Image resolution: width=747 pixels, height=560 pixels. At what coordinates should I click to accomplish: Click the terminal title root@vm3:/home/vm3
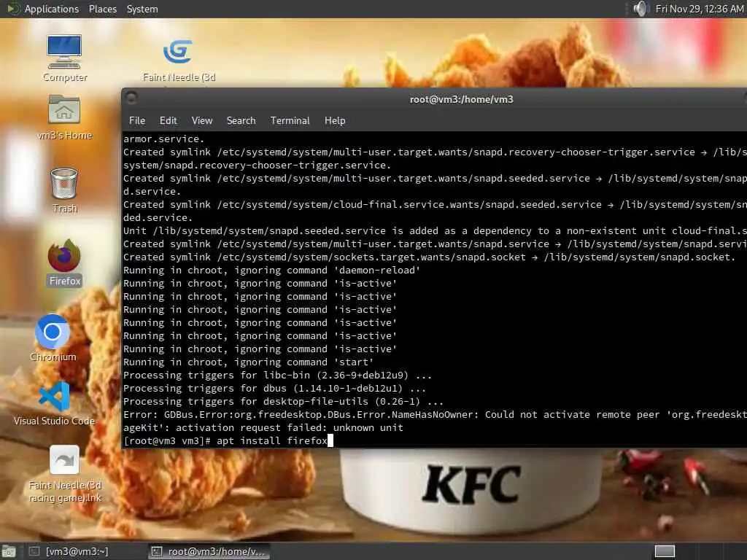[x=461, y=99]
